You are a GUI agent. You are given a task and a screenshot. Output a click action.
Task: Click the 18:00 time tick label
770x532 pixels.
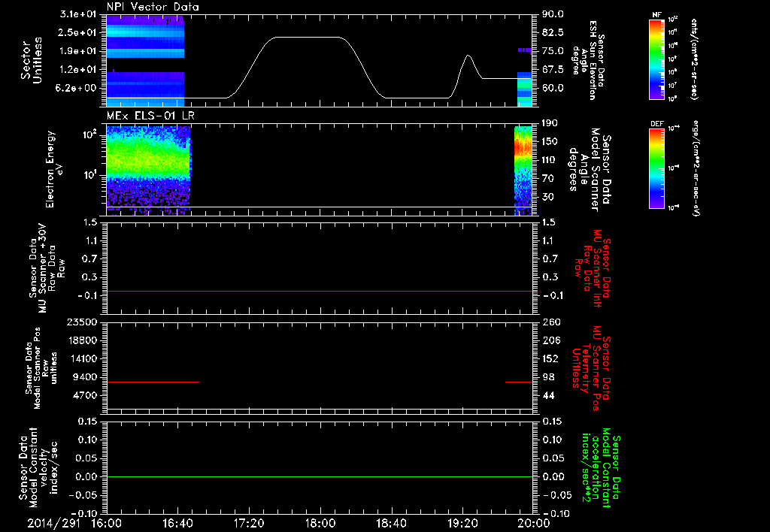pyautogui.click(x=320, y=523)
